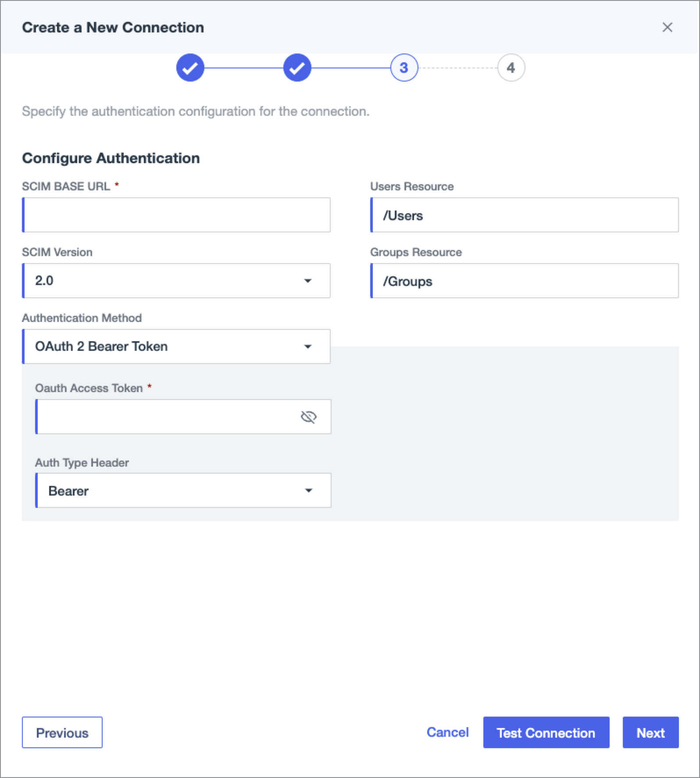
Task: Focus the Users Resource input field
Action: click(525, 215)
